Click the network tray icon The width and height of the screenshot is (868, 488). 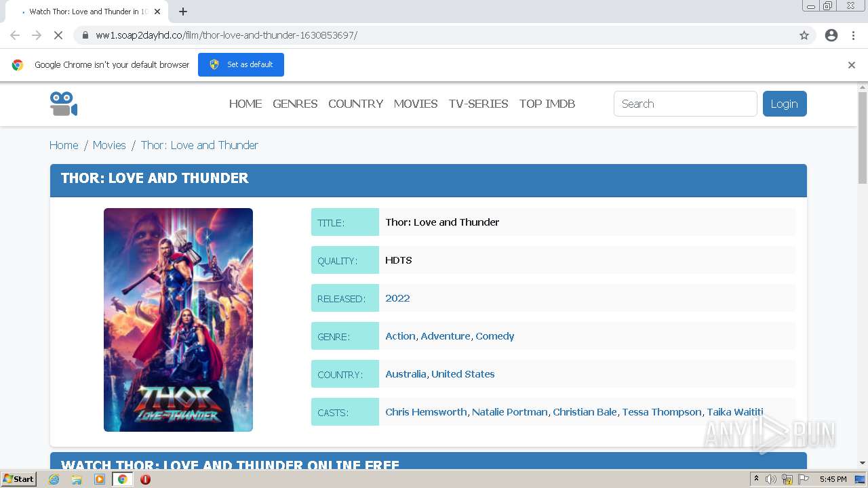tap(787, 479)
